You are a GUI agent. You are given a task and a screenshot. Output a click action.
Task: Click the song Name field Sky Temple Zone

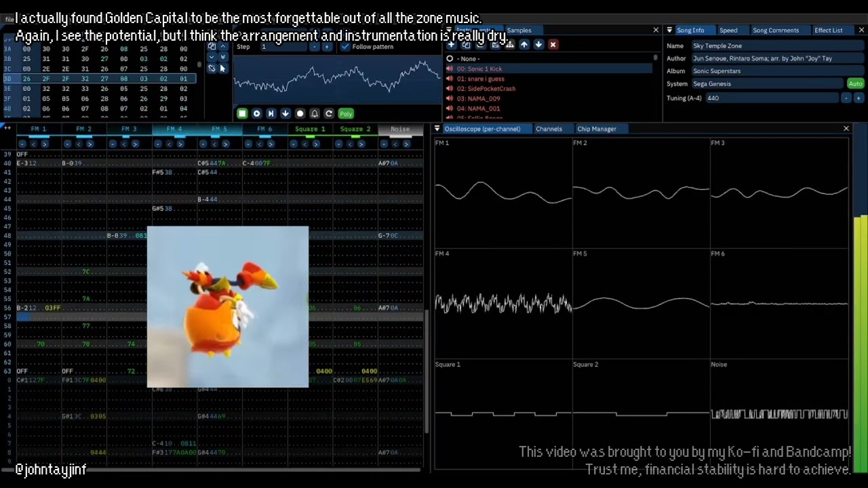(x=777, y=45)
